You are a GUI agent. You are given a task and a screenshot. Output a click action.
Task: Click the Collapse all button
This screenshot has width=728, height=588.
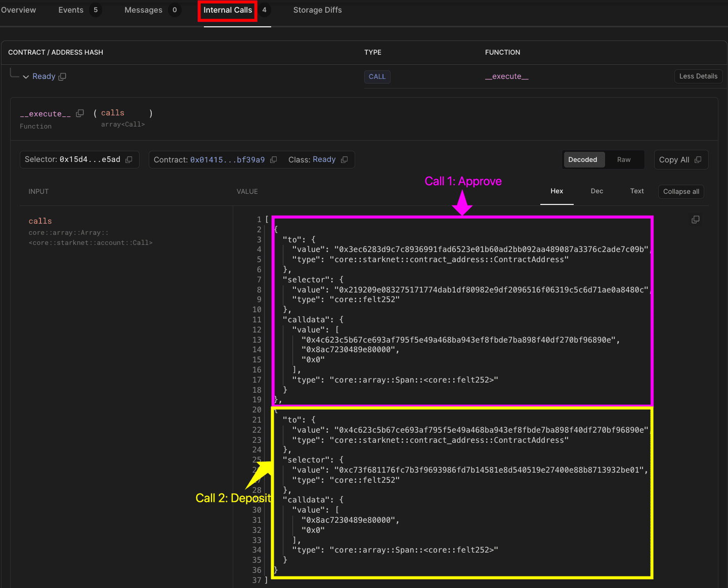pos(681,192)
